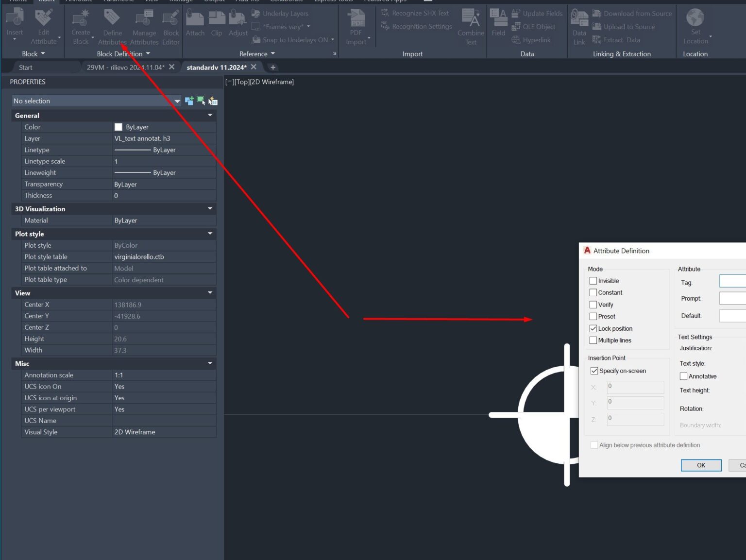
Task: Collapse the Plot style section
Action: pyautogui.click(x=210, y=234)
